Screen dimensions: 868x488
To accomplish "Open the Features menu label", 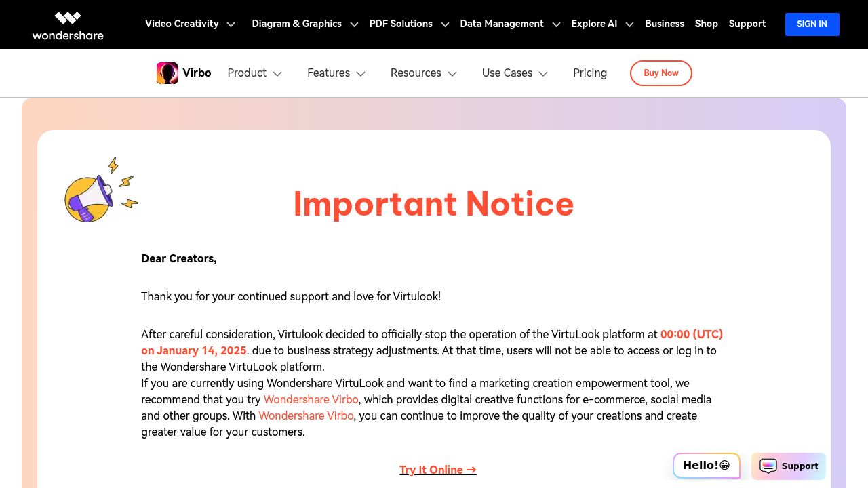I will click(x=328, y=73).
